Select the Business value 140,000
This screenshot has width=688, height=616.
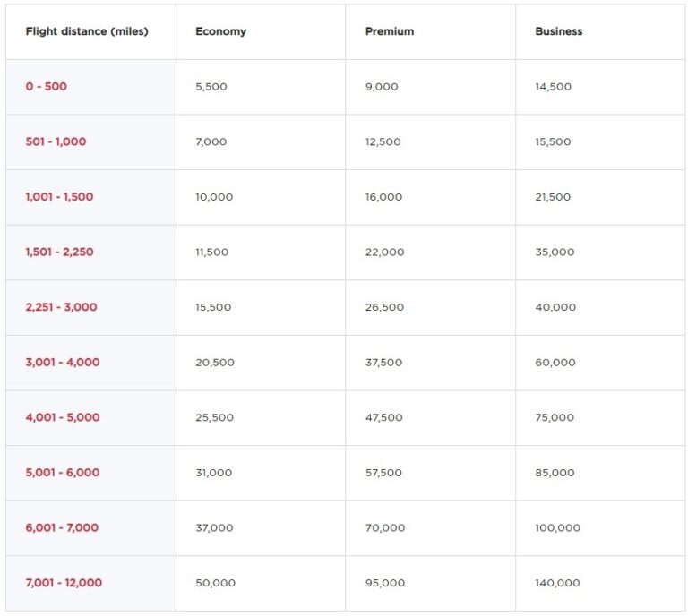(x=557, y=583)
